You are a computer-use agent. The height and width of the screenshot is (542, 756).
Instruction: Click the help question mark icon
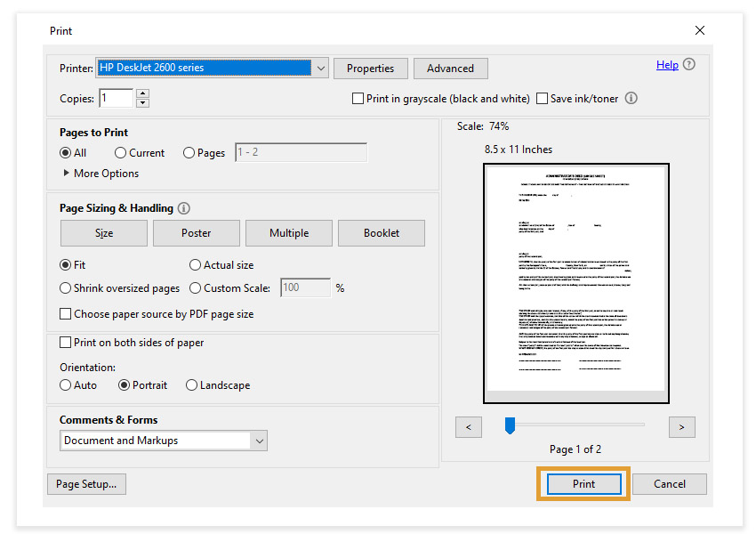(689, 64)
